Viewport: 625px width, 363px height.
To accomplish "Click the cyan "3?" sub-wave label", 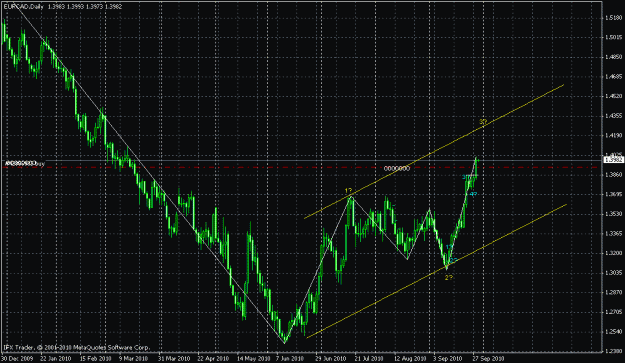I will (x=466, y=177).
